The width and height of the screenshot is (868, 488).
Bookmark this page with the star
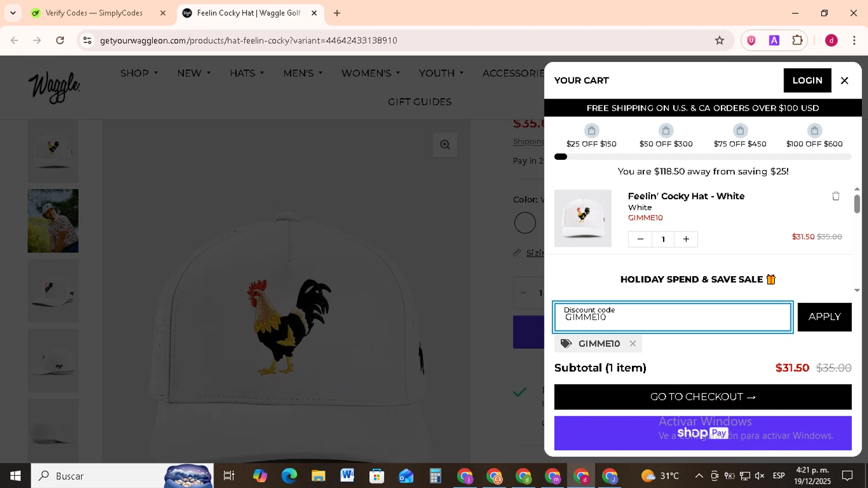point(719,41)
